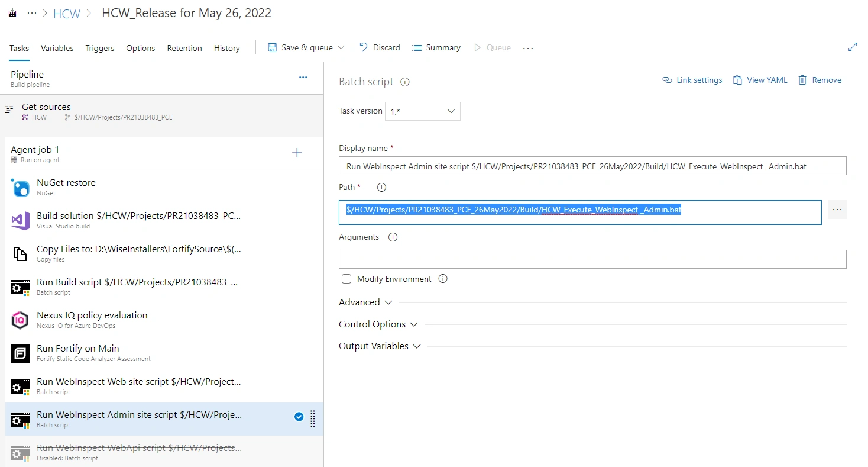Open the Pipeline ellipsis menu
This screenshot has width=868, height=467.
(x=303, y=78)
